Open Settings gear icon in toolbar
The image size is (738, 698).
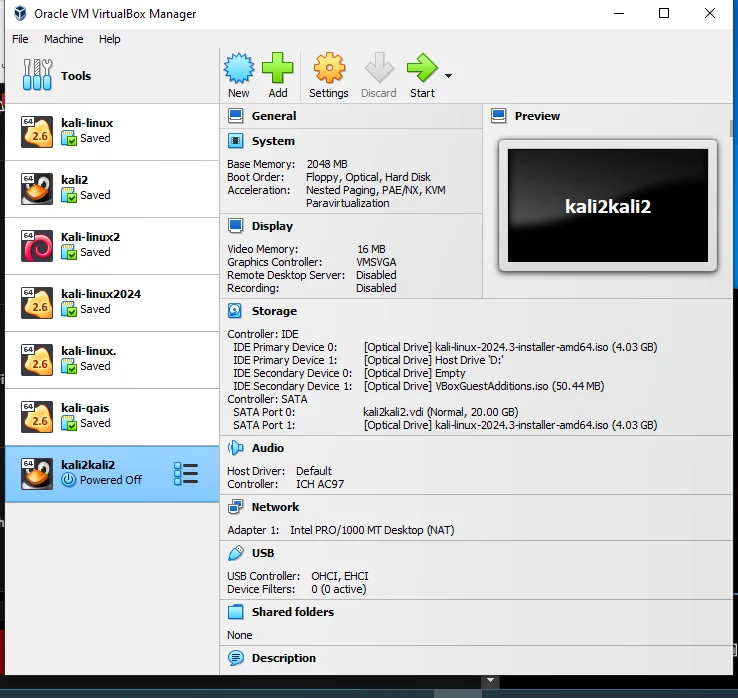pyautogui.click(x=329, y=68)
